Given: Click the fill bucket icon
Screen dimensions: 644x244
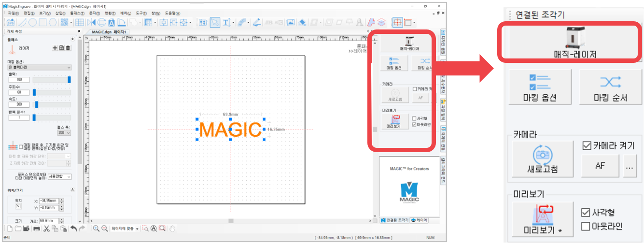Looking at the screenshot, I should (302, 22).
